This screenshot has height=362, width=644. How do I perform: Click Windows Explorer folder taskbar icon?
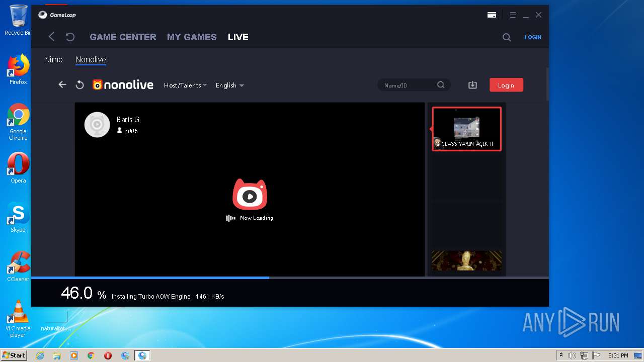point(57,355)
